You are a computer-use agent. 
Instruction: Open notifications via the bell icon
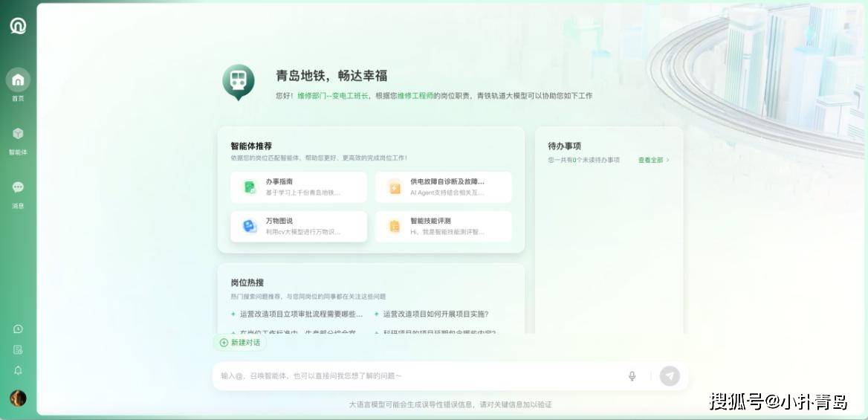click(x=18, y=370)
